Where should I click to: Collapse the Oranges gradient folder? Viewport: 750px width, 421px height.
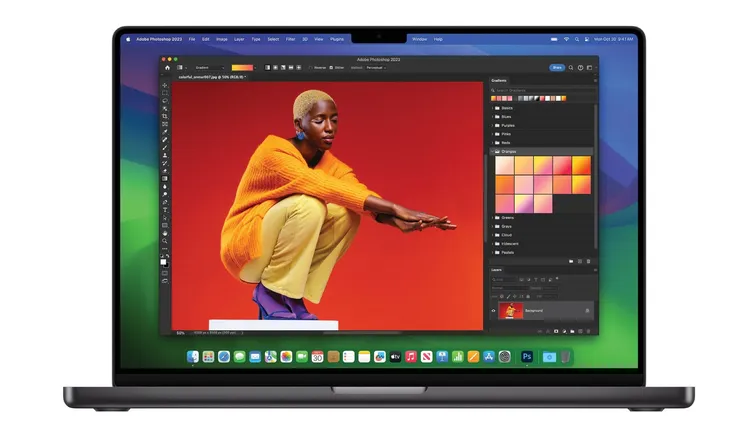point(493,151)
